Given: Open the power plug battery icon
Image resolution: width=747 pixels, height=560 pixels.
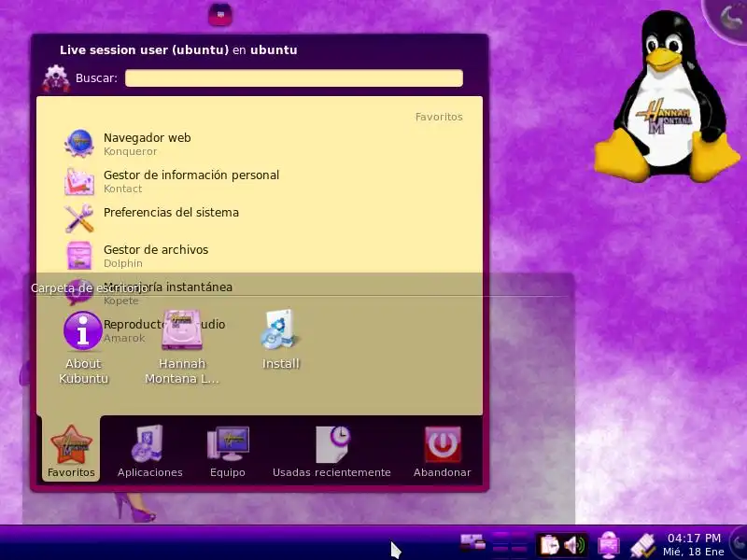Looking at the screenshot, I should click(x=643, y=545).
